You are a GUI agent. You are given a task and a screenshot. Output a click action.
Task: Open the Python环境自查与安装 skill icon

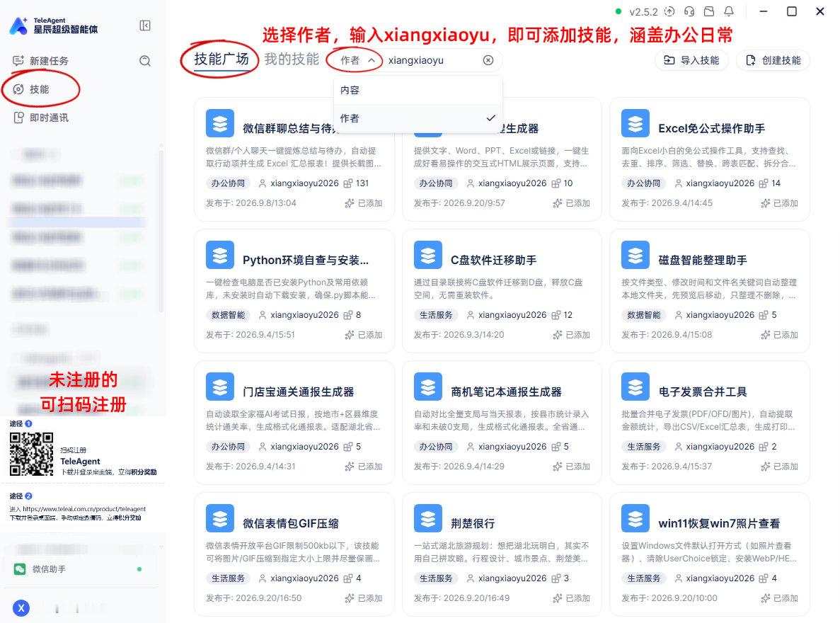click(x=220, y=255)
